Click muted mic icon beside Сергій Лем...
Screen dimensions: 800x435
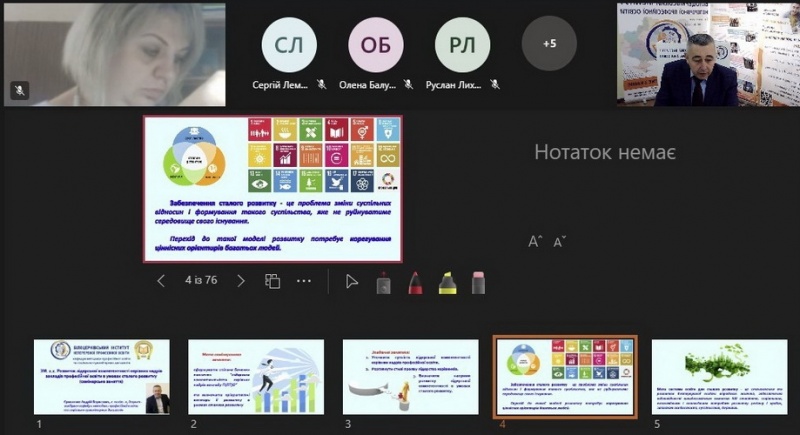point(321,84)
